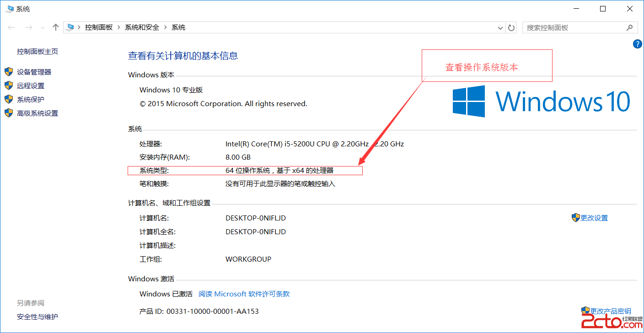Click 更改设置 link
Screen dimensions: 644x333
[x=594, y=218]
